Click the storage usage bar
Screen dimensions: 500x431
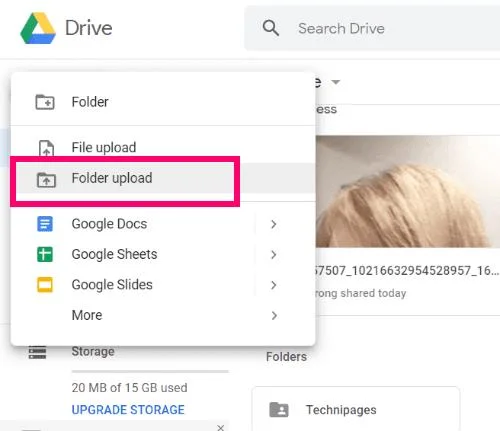tap(150, 371)
